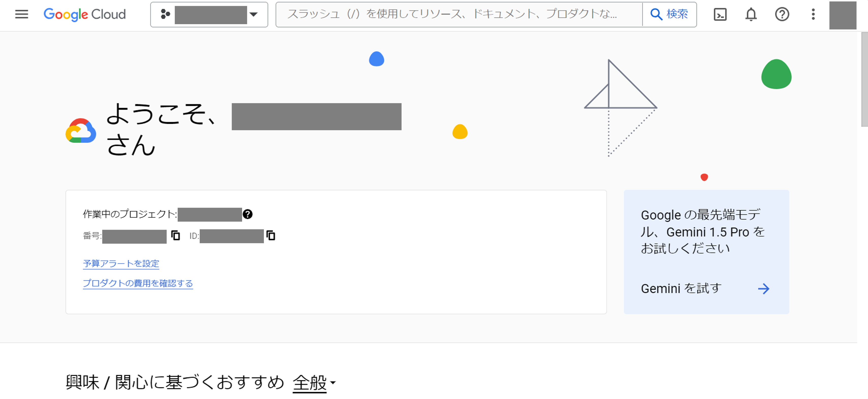868x399 pixels.
Task: Focus the resource search input field
Action: tap(458, 14)
